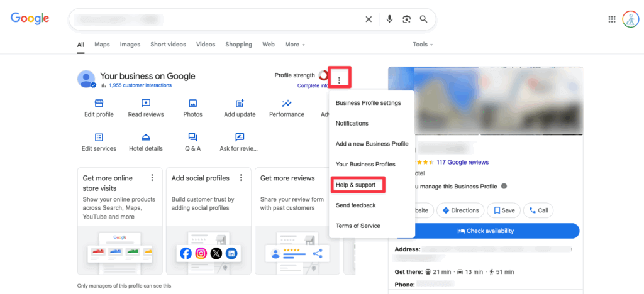Click the X (Twitter) icon in social profiles card
The image size is (644, 294).
click(216, 253)
